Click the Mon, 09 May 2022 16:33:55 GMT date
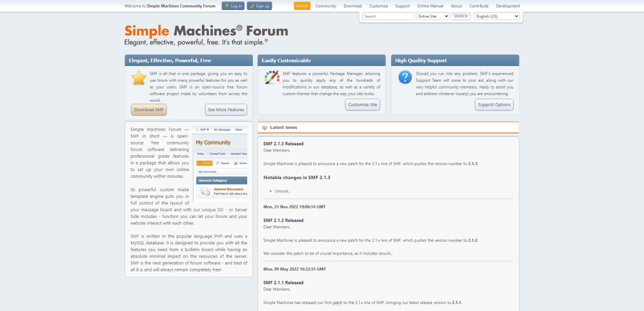Viewport: 644px width, 311px height. pos(294,269)
